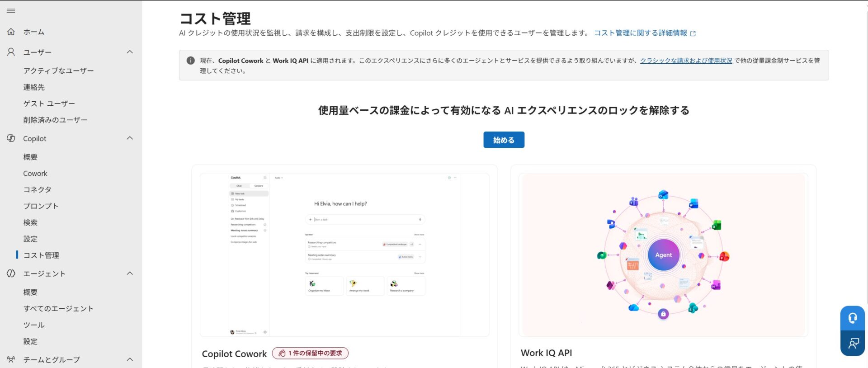Open 削除済みのユーザー page
The height and width of the screenshot is (368, 868).
[x=56, y=120]
